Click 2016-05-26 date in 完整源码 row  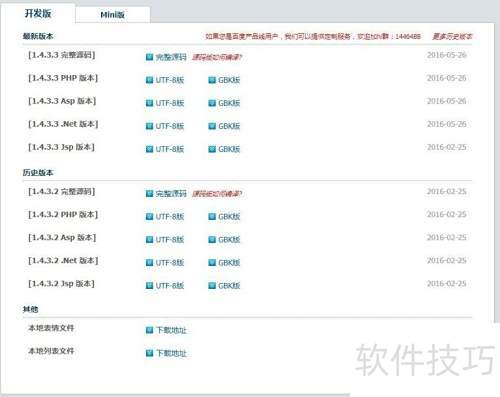coord(447,55)
